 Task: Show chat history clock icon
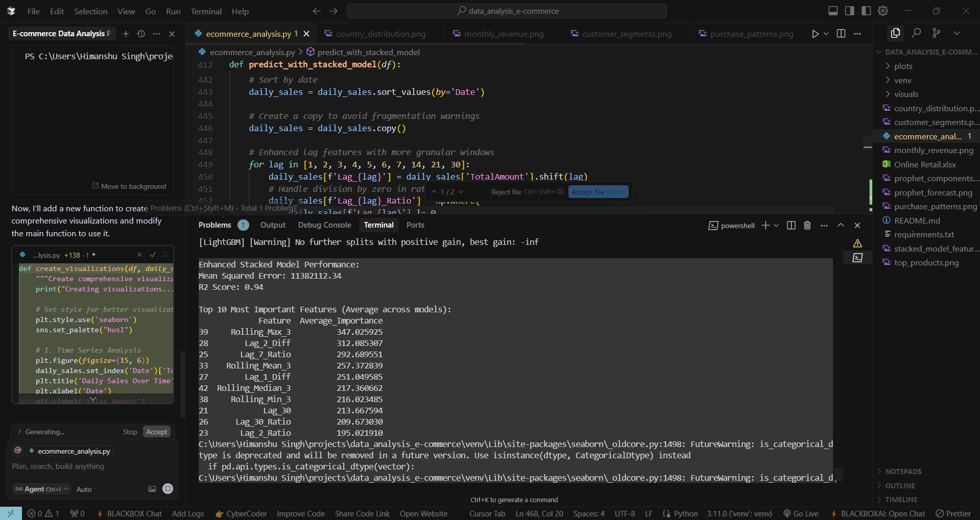tap(141, 34)
